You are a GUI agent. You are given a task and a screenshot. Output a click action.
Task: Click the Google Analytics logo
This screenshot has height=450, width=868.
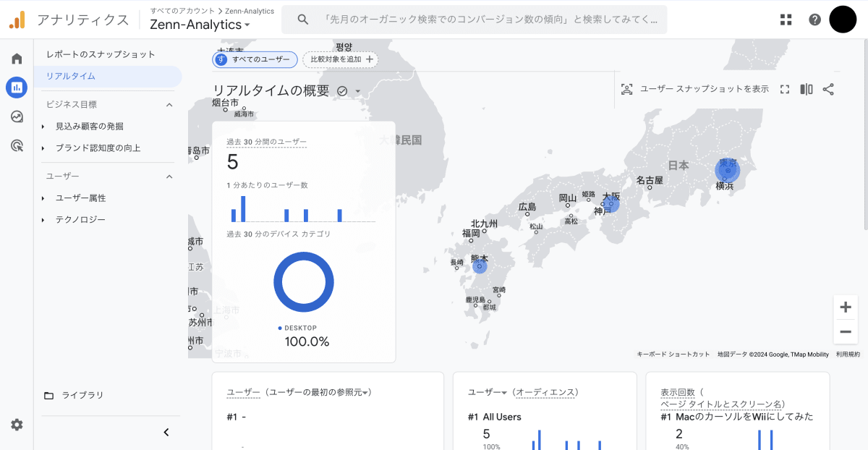point(17,20)
